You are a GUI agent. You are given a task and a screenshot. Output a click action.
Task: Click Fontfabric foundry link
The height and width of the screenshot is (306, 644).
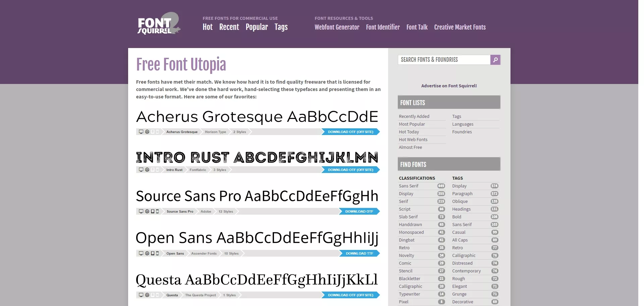coord(198,170)
